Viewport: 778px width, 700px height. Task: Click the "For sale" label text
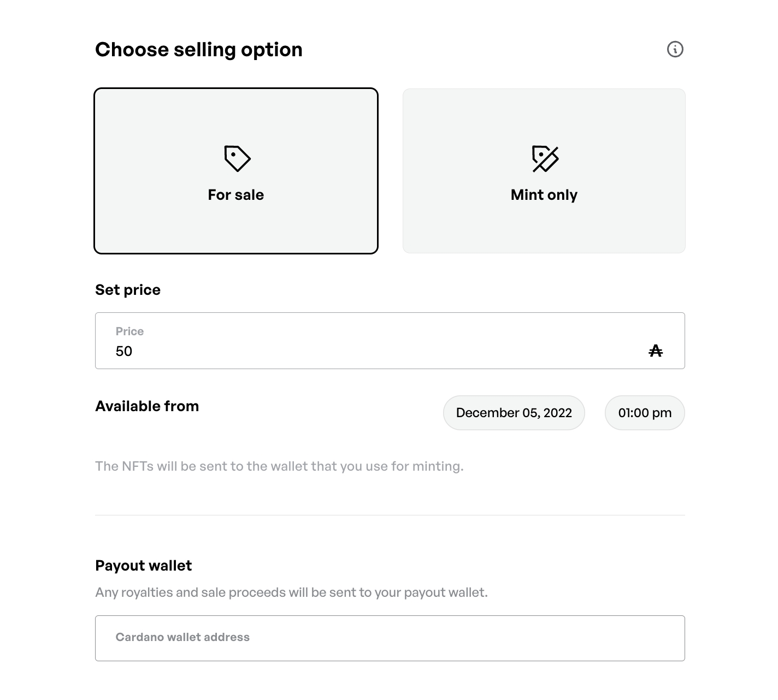tap(236, 195)
